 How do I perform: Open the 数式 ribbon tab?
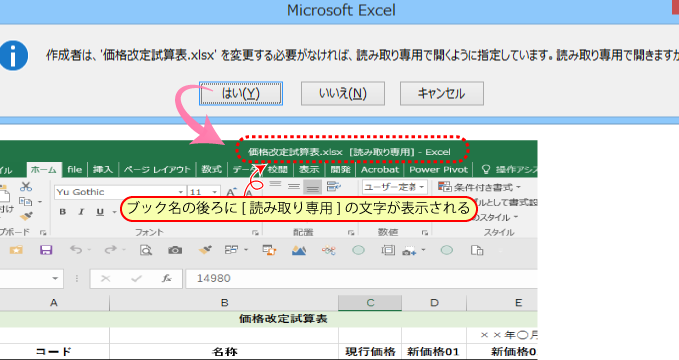tap(212, 169)
